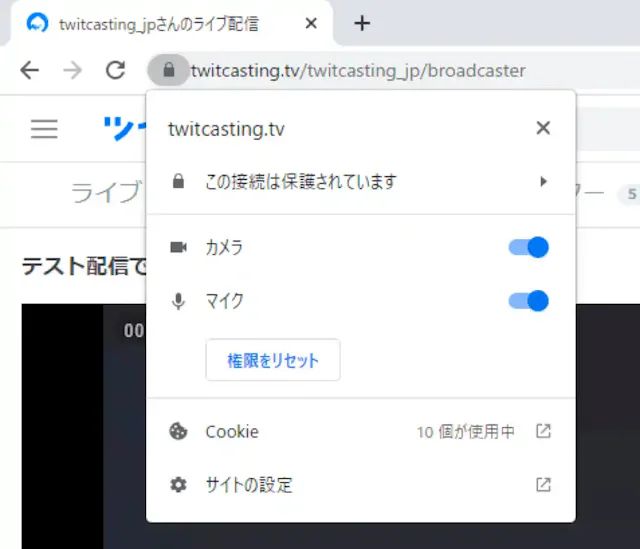Click the address bar URL text
Viewport: 640px width, 549px height.
(x=358, y=71)
